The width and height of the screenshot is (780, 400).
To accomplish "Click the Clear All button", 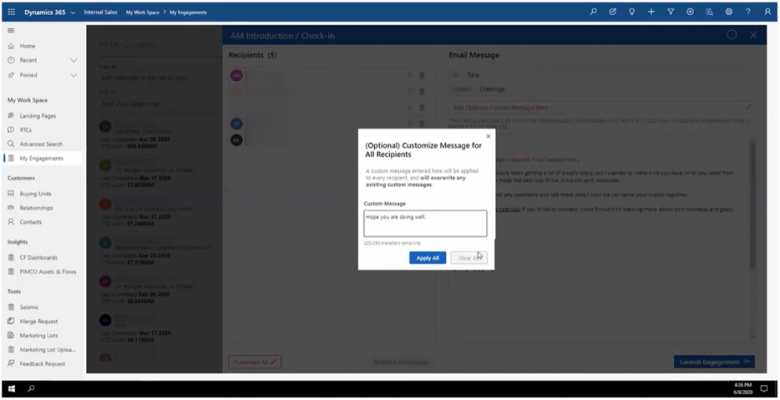I will (x=468, y=258).
